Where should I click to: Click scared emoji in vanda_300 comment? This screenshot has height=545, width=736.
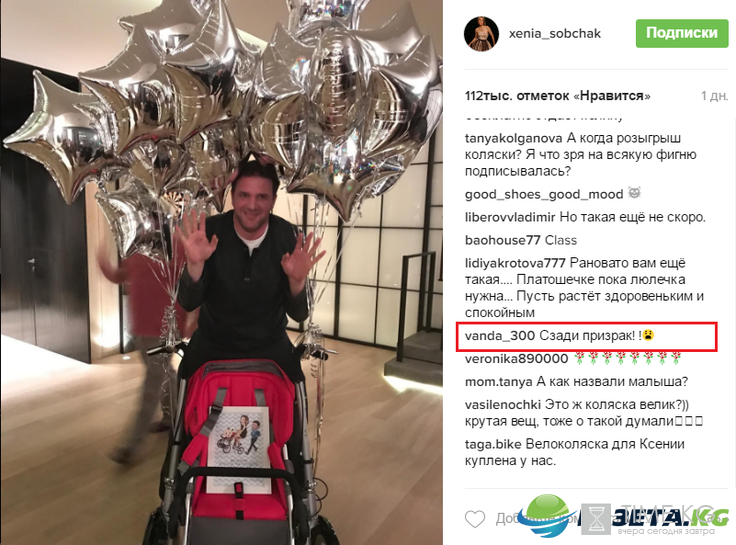point(648,335)
